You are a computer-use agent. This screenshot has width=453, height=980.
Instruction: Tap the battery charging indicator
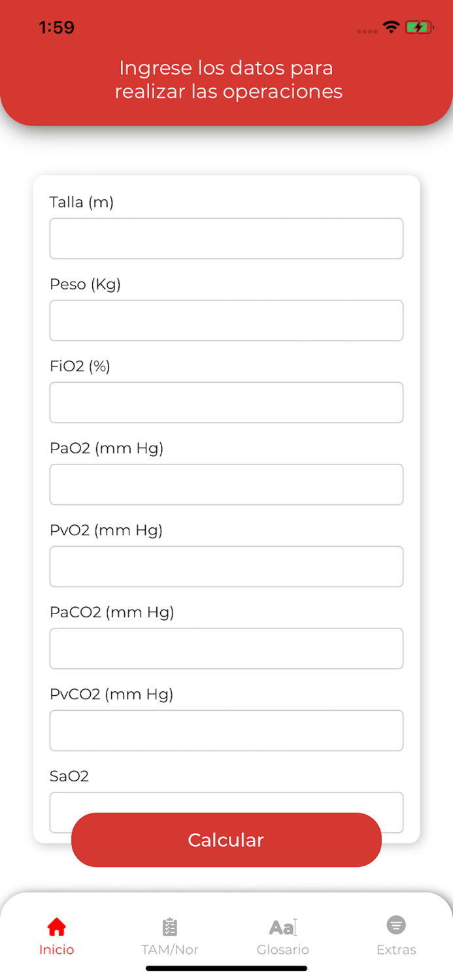click(418, 27)
